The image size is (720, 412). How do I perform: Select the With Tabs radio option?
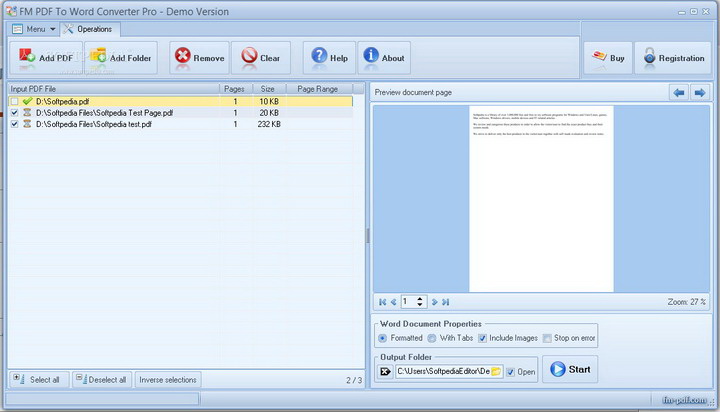click(432, 338)
